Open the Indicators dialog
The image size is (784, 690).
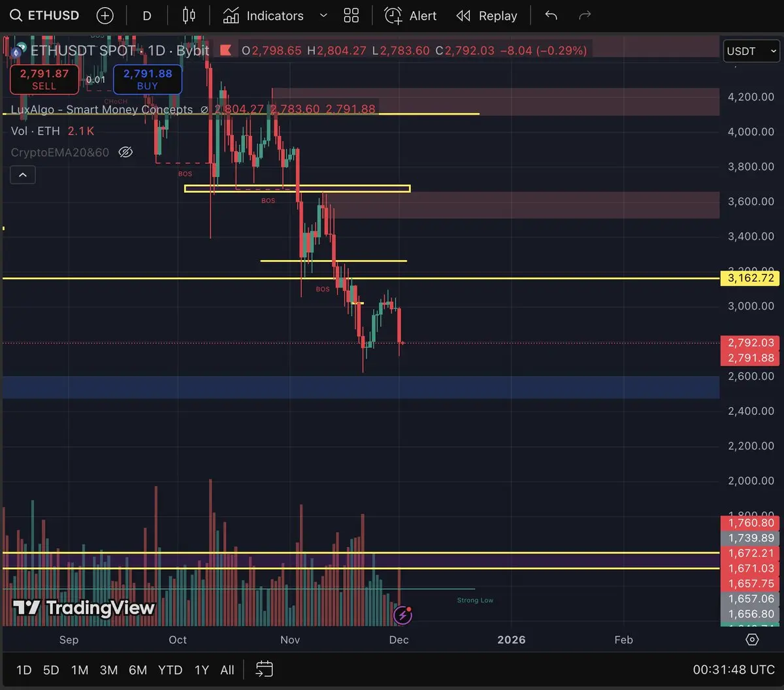coord(263,16)
